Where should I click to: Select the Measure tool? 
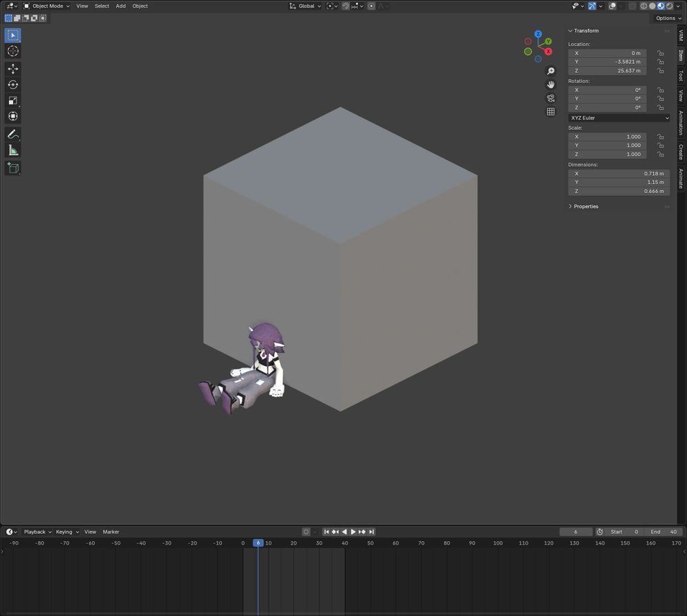pyautogui.click(x=12, y=150)
